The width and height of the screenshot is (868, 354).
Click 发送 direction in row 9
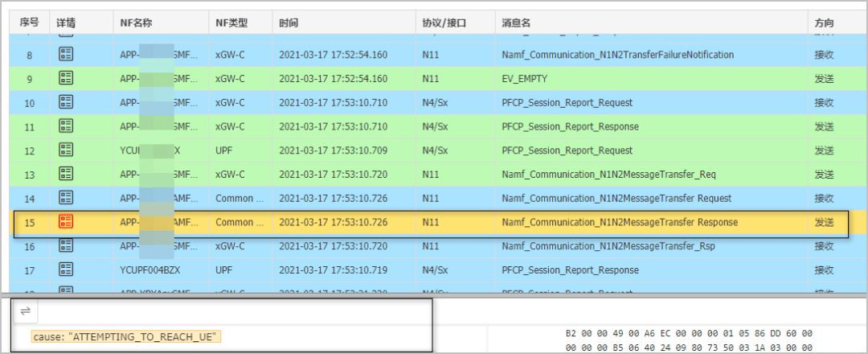(825, 79)
